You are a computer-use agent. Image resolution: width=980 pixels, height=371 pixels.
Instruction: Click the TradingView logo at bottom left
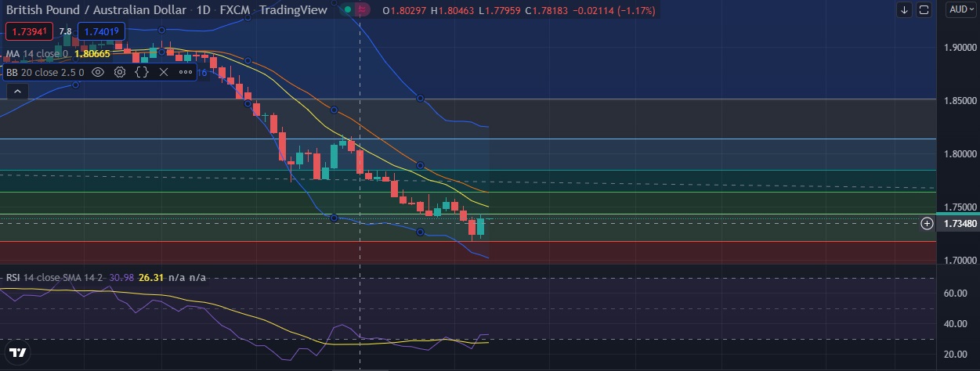click(x=16, y=353)
